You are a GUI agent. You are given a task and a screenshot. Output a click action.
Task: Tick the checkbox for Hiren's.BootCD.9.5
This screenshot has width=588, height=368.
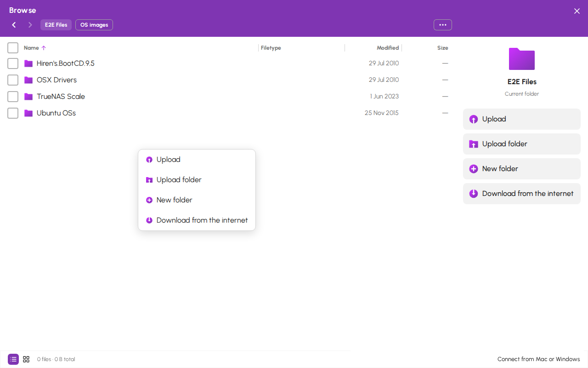coord(13,63)
